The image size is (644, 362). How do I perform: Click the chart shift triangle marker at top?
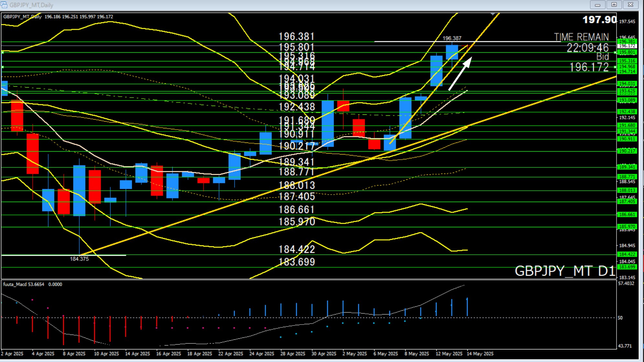point(493,14)
